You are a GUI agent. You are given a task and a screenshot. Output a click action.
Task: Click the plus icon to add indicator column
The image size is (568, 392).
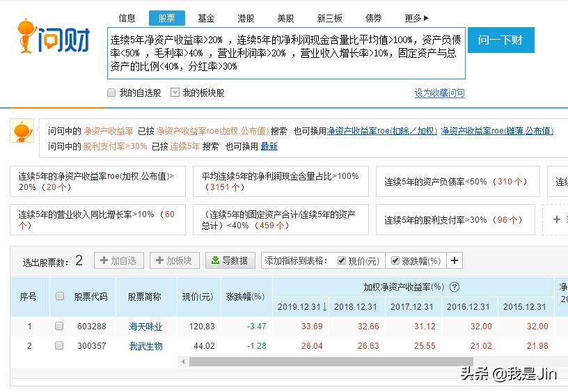[x=455, y=260]
